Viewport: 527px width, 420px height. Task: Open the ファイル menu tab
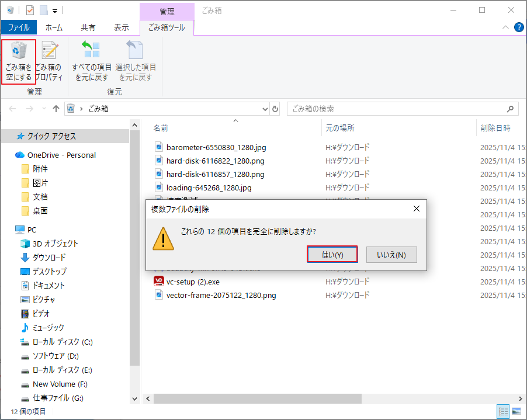(19, 27)
